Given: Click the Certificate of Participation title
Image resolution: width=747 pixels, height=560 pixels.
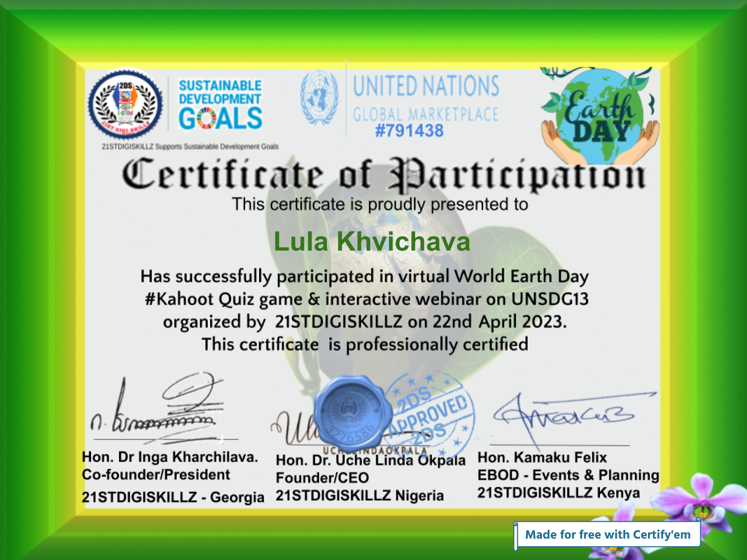Looking at the screenshot, I should click(x=384, y=175).
